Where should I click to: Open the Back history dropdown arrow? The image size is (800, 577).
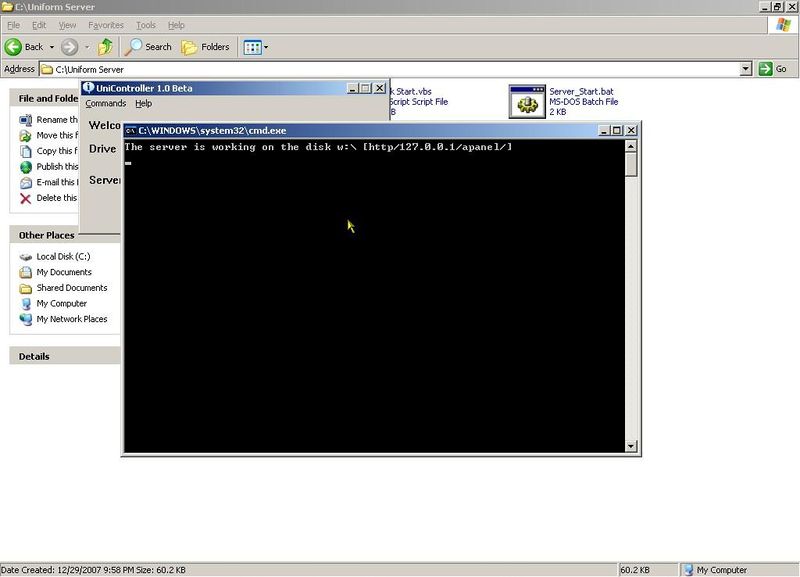point(52,47)
